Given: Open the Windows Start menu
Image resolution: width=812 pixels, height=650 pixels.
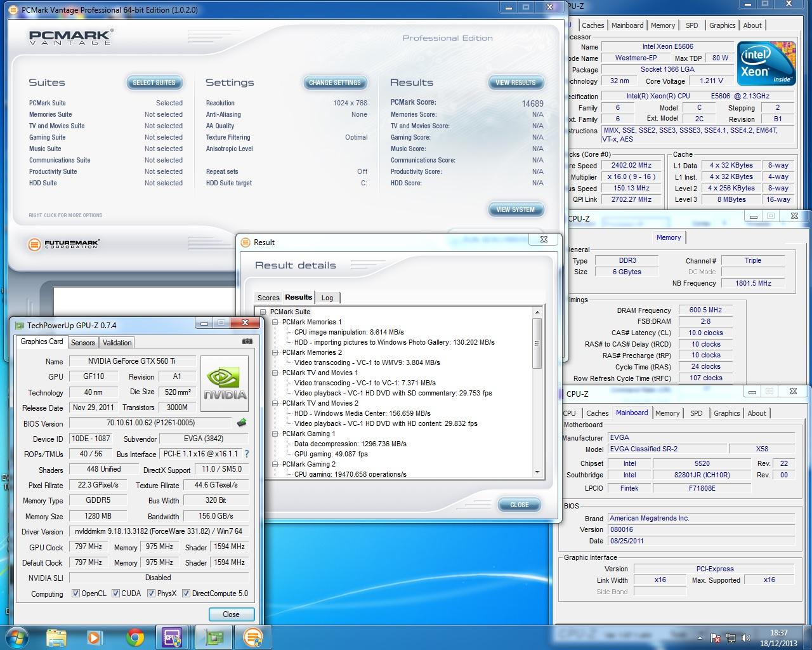Looking at the screenshot, I should (15, 637).
